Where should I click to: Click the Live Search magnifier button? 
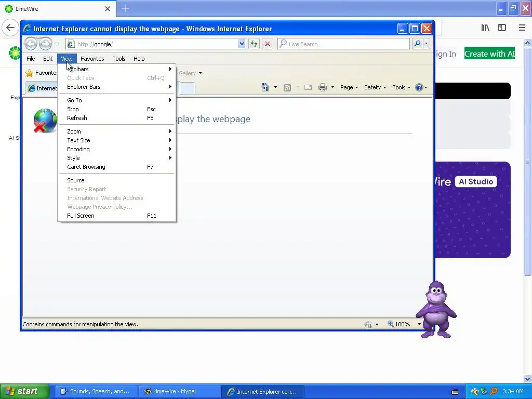[417, 44]
